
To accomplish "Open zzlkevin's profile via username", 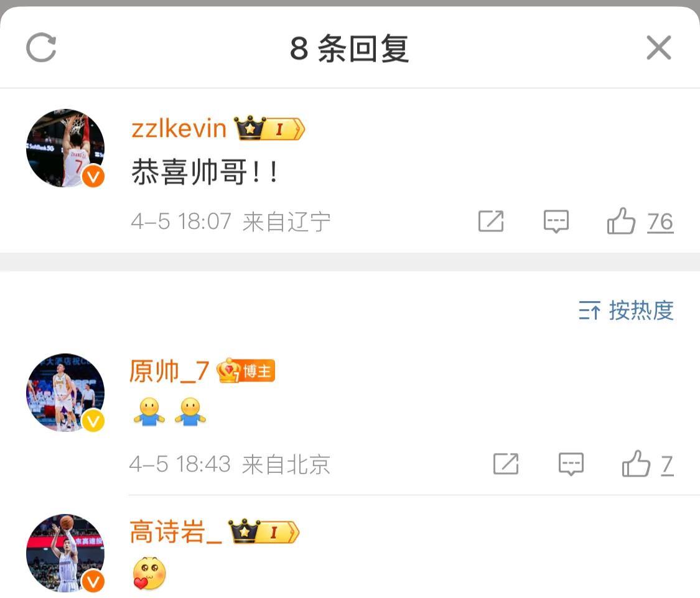I will coord(179,129).
